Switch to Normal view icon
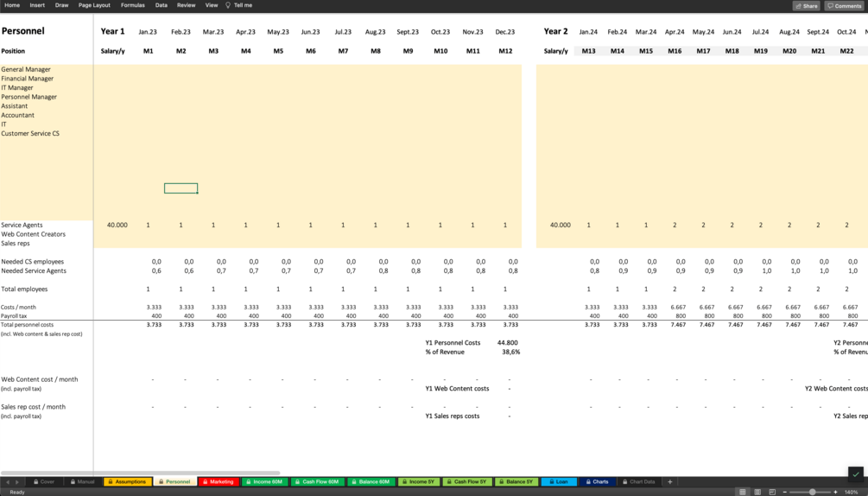This screenshot has width=868, height=496. [743, 492]
